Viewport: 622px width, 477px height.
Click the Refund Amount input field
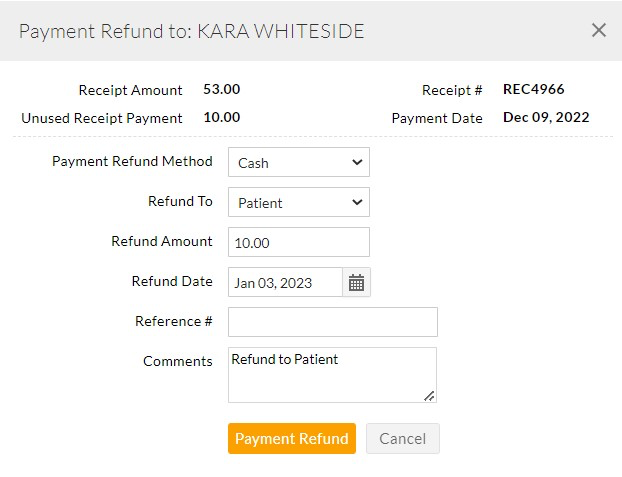(299, 242)
